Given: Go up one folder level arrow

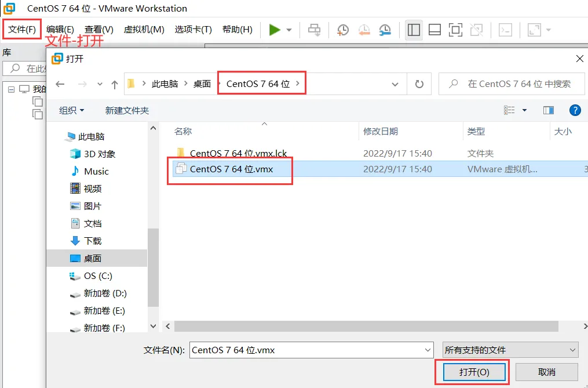Looking at the screenshot, I should click(x=115, y=84).
